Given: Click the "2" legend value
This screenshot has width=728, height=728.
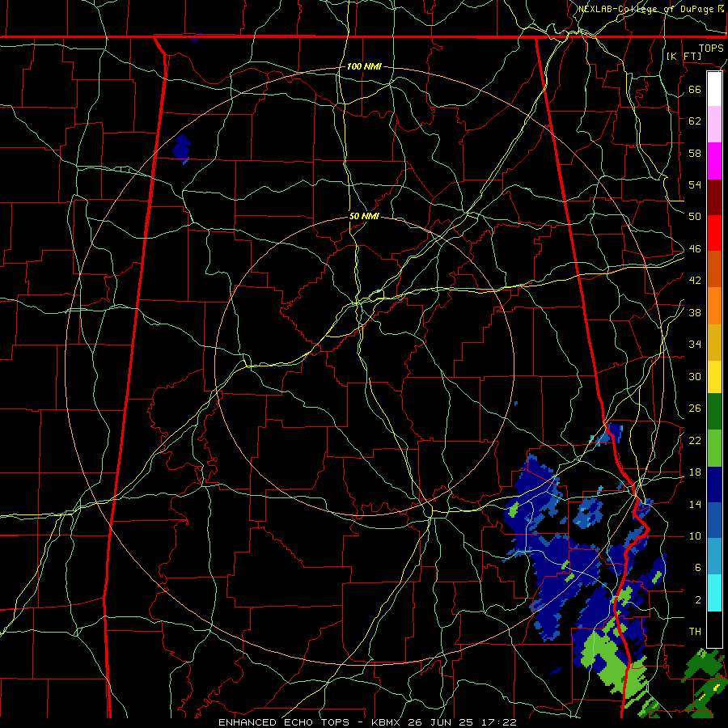Looking at the screenshot, I should coord(698,600).
